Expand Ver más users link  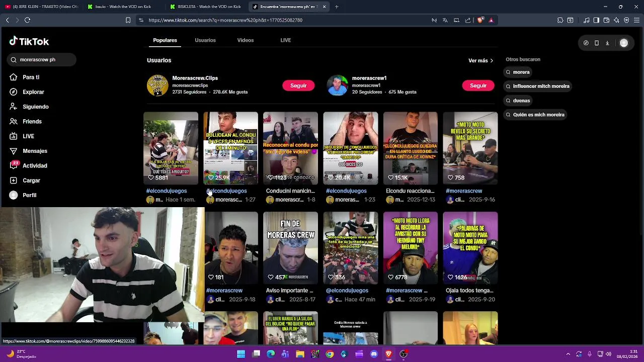(x=480, y=60)
